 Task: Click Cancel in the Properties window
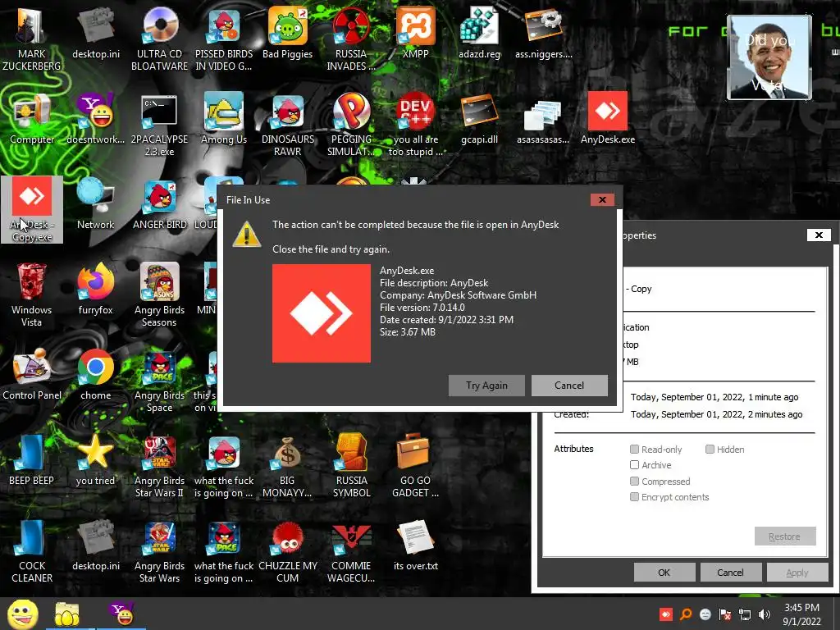pyautogui.click(x=730, y=572)
